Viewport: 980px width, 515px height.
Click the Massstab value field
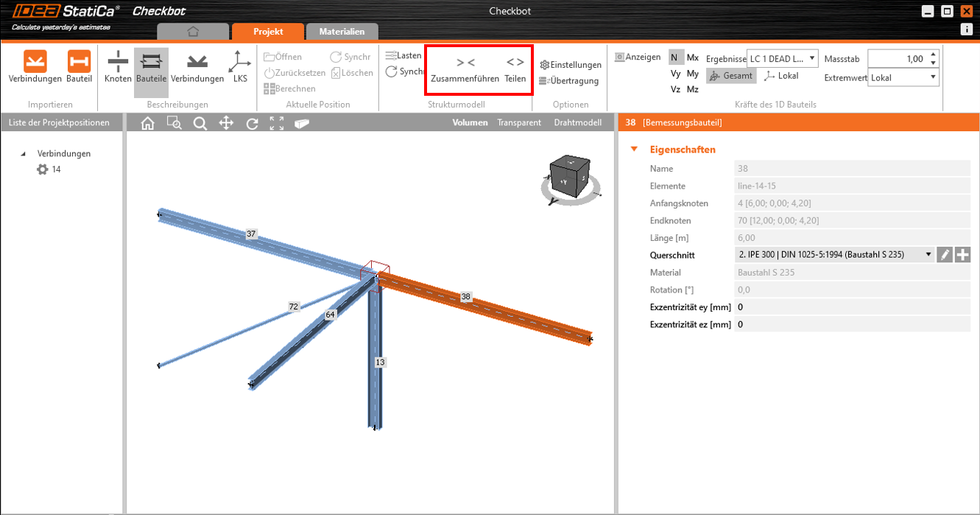(x=898, y=58)
